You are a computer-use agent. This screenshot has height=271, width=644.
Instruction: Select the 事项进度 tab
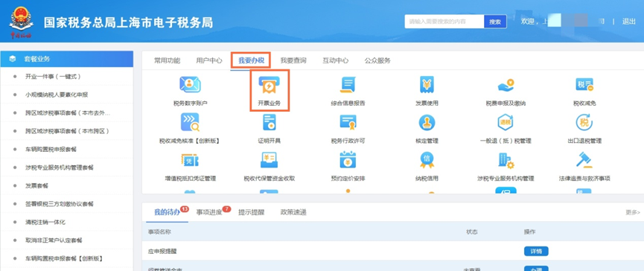(209, 212)
